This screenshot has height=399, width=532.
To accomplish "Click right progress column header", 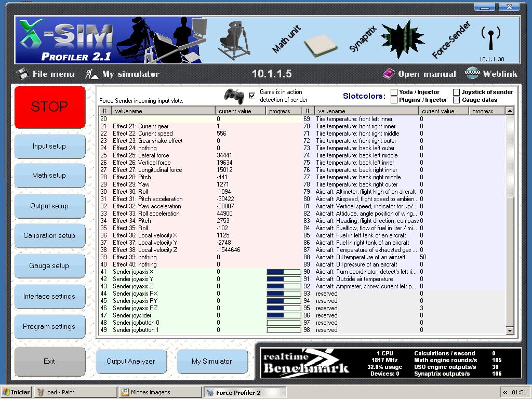I will coord(487,111).
